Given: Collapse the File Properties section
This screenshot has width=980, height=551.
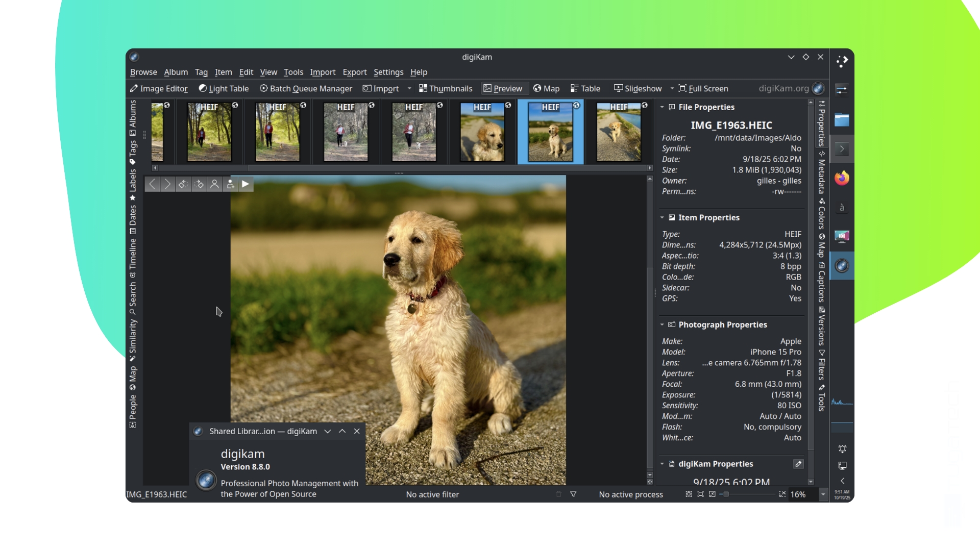Looking at the screenshot, I should tap(663, 107).
